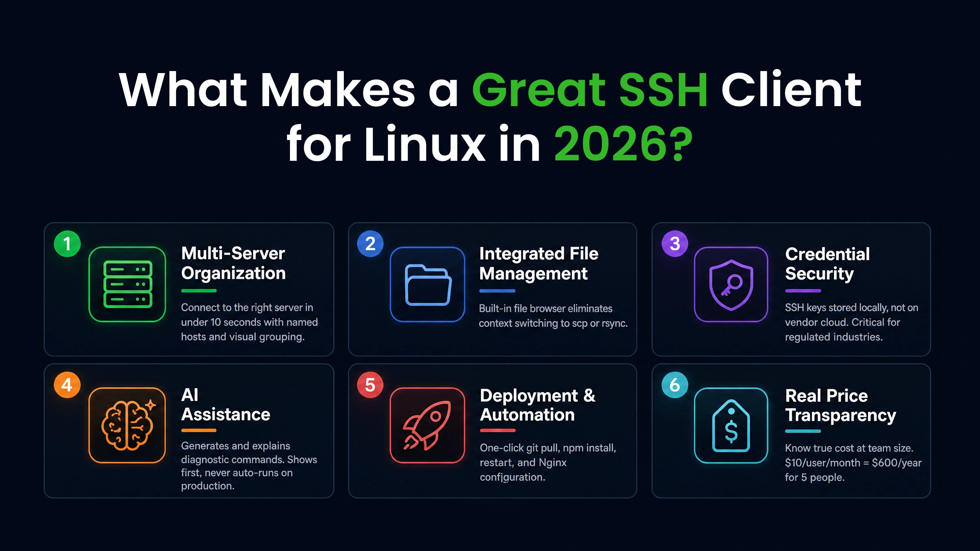Image resolution: width=980 pixels, height=551 pixels.
Task: Click the teal number 6 badge
Action: [675, 384]
